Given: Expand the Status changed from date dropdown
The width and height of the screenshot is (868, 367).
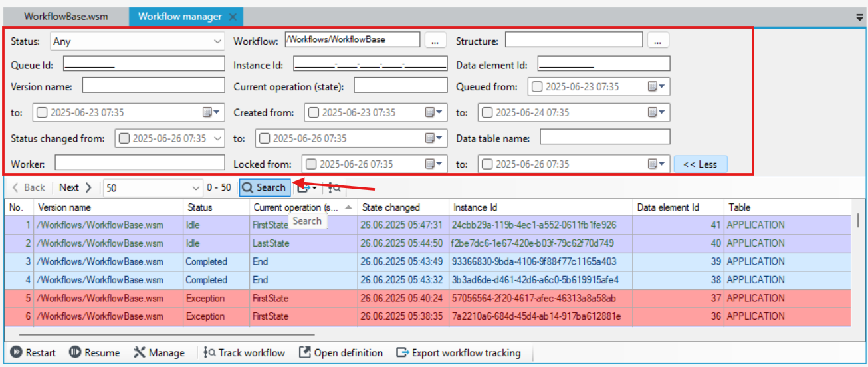Looking at the screenshot, I should click(x=218, y=138).
